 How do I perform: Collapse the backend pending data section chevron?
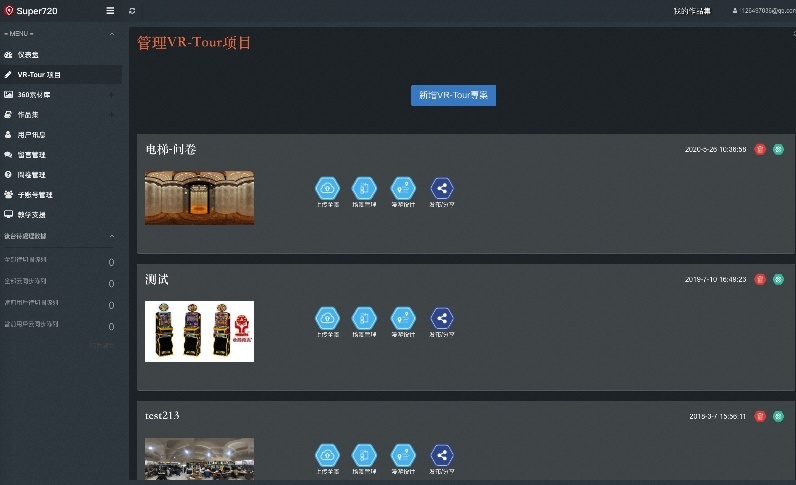pos(112,236)
